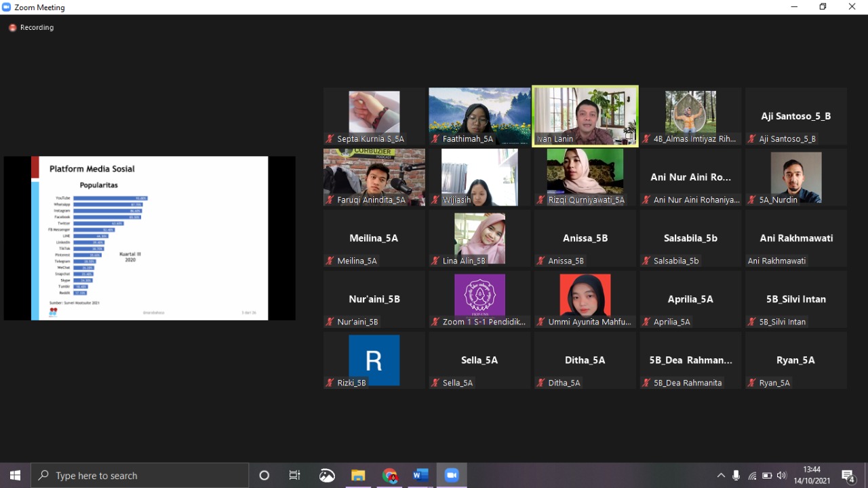Image resolution: width=868 pixels, height=488 pixels.
Task: Type in the Windows search box
Action: tap(142, 475)
